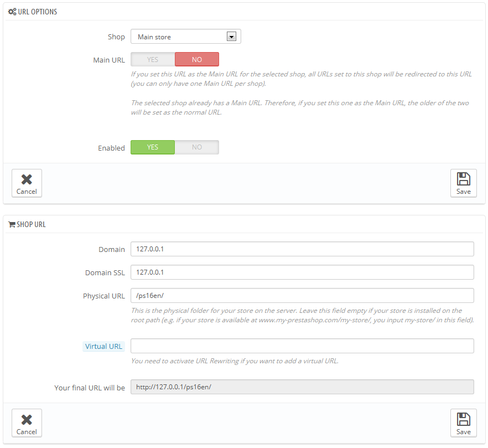Click the 'Domain SSL' label
The width and height of the screenshot is (488, 448).
(105, 273)
